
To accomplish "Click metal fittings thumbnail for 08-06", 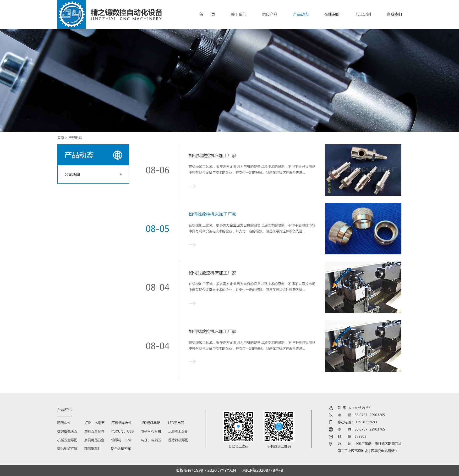I will point(363,170).
